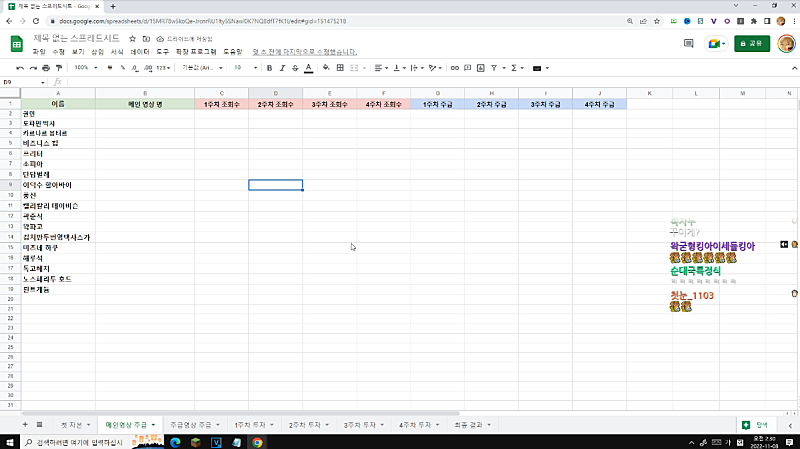Open last edit history link
800x449 pixels.
point(305,52)
